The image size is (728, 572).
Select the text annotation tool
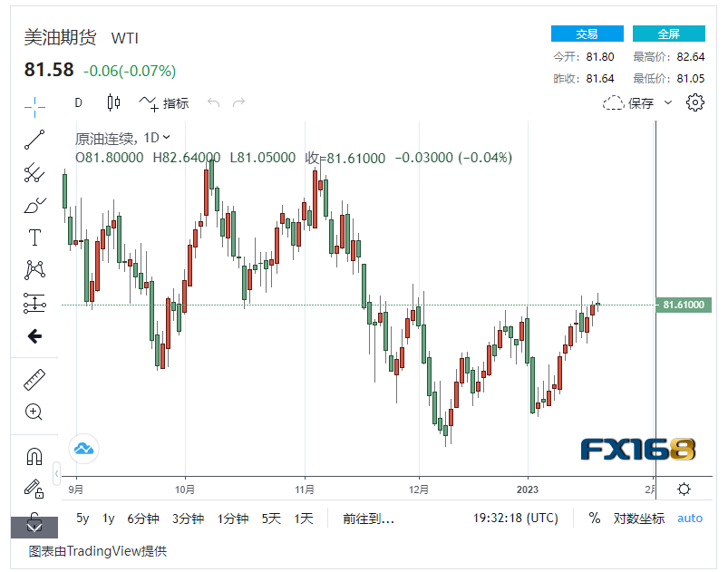pos(34,238)
